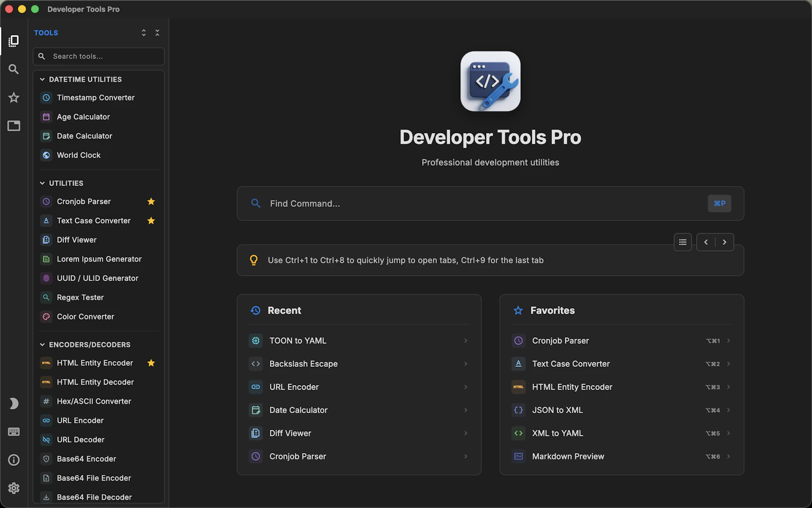Expand all tool categories icon

click(144, 33)
